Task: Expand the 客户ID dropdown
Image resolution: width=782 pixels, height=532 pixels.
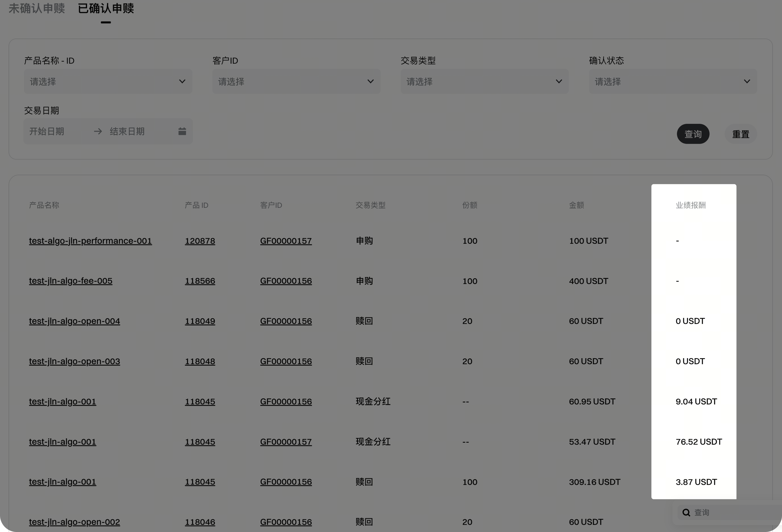Action: [x=296, y=81]
